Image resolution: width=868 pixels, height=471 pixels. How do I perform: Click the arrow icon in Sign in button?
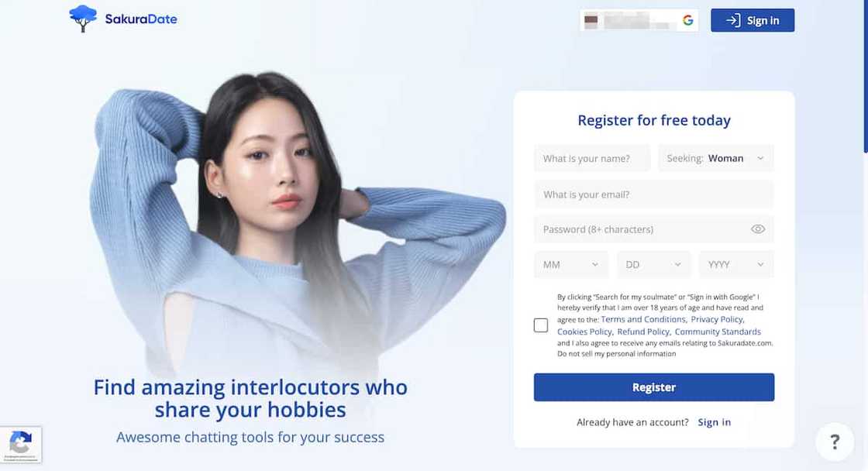(733, 20)
